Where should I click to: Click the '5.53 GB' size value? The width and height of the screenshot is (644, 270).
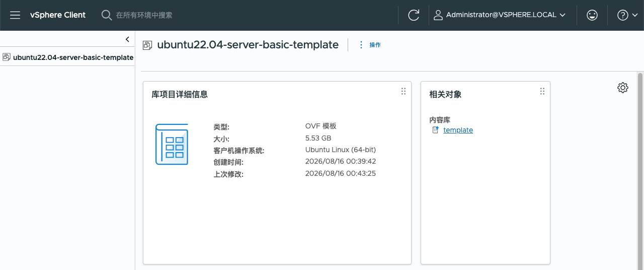coord(318,138)
